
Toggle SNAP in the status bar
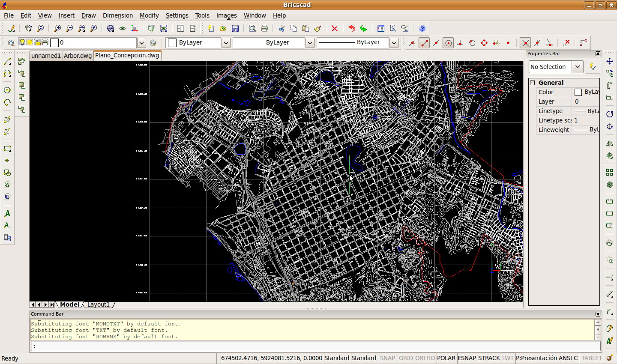[x=387, y=358]
